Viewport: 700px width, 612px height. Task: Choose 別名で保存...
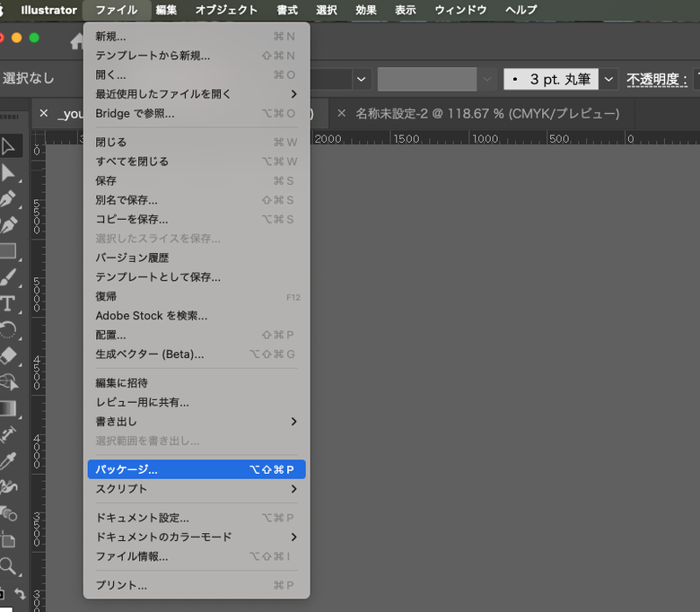pyautogui.click(x=197, y=200)
